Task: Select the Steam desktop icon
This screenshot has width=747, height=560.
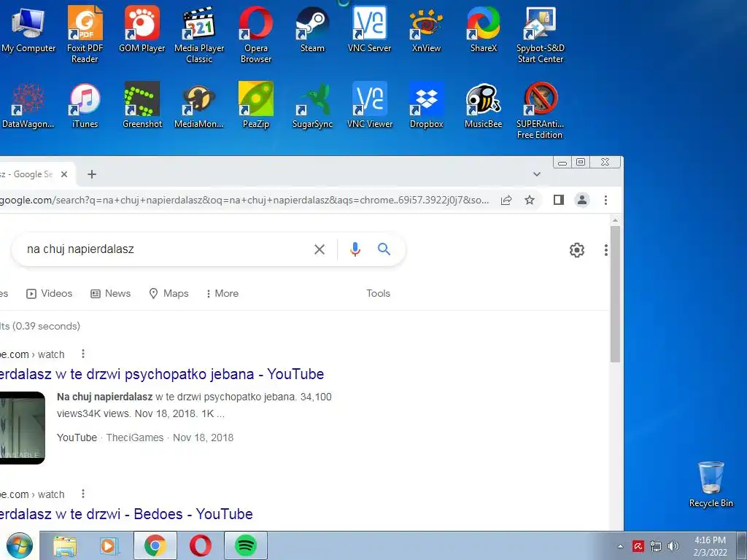Action: click(x=312, y=29)
